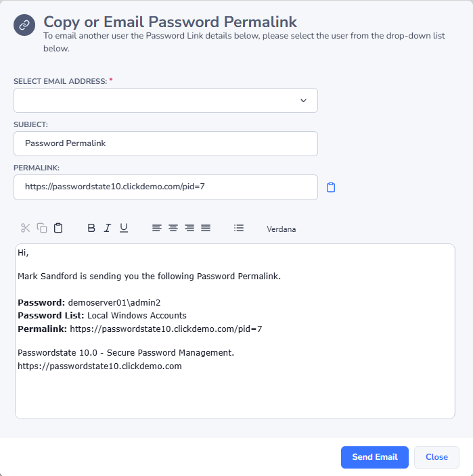Toggle underline formatting
The image size is (473, 476).
124,229
